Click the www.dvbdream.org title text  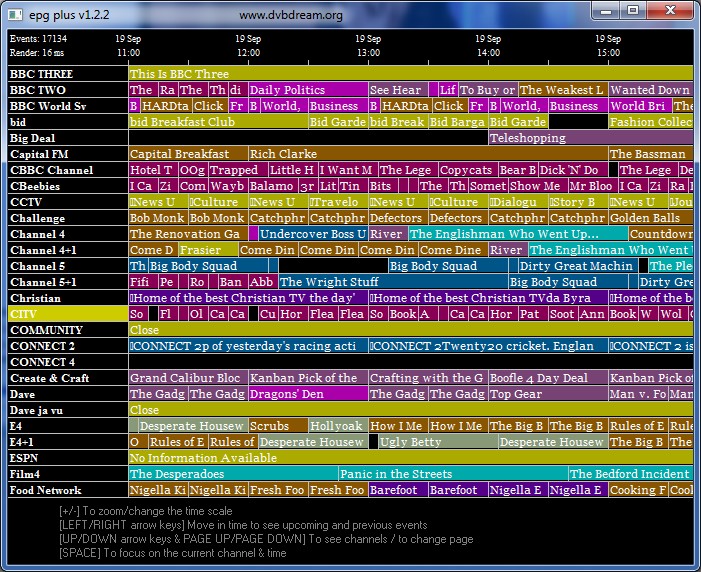[x=291, y=15]
